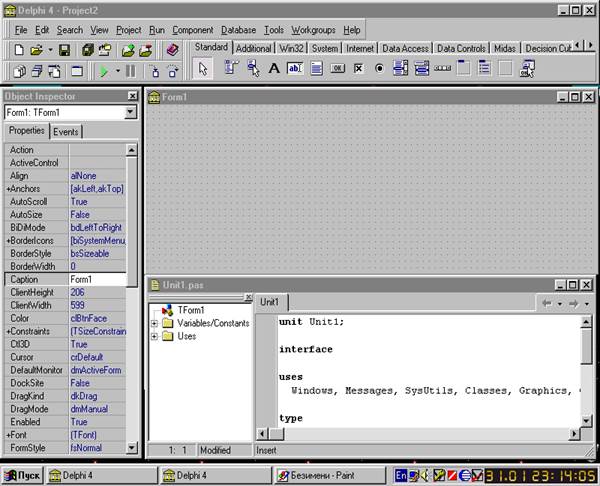Pick the CheckBox component in palette
The height and width of the screenshot is (486, 600).
[x=359, y=68]
